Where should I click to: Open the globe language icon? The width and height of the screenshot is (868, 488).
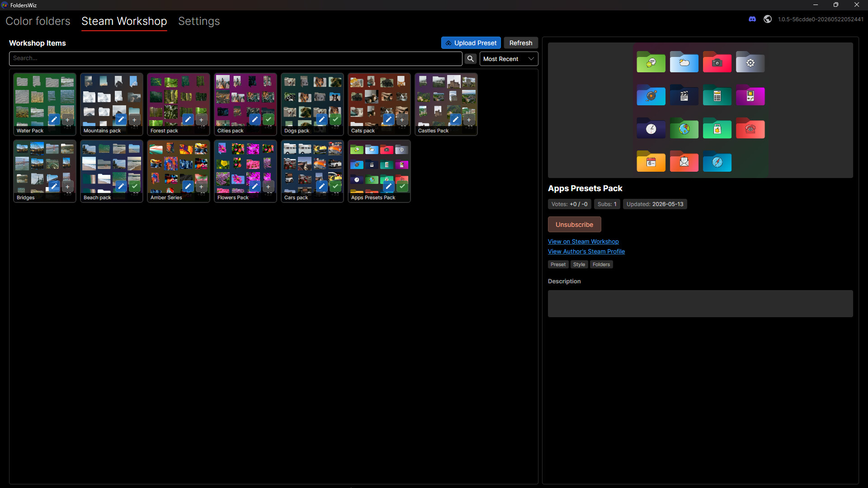(x=768, y=19)
